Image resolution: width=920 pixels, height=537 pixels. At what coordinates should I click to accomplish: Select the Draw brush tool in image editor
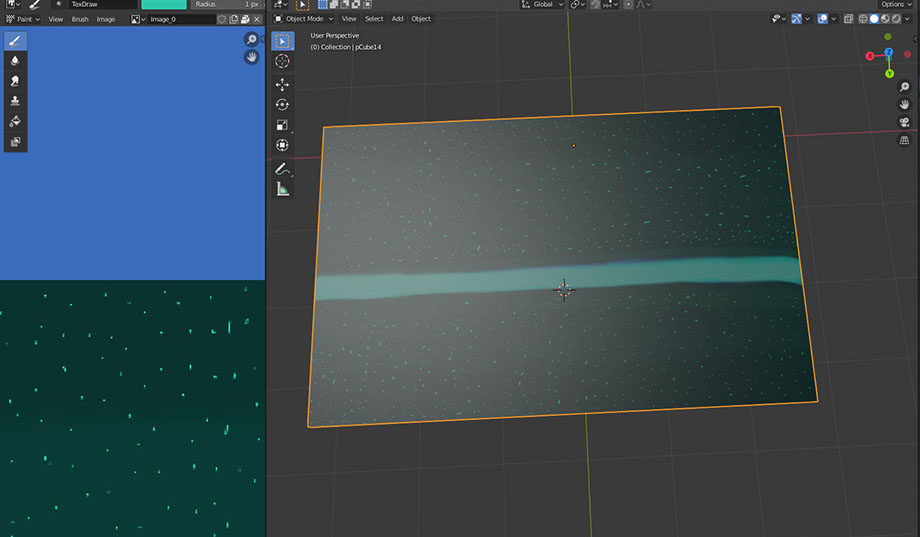coord(16,41)
